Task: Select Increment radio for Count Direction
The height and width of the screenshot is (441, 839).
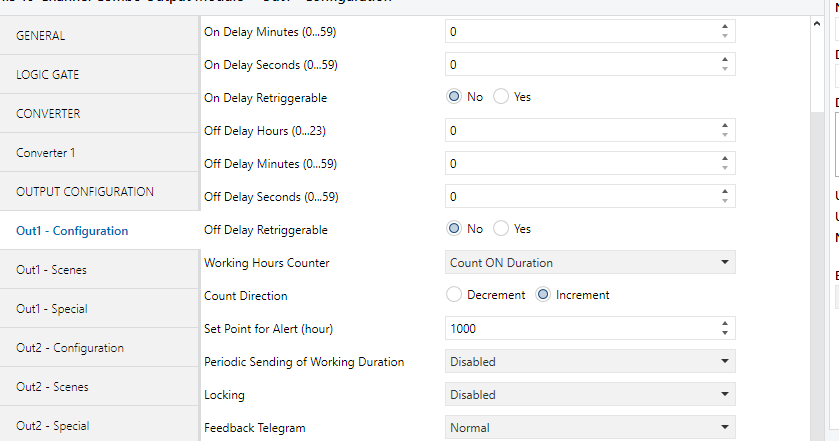Action: click(542, 295)
